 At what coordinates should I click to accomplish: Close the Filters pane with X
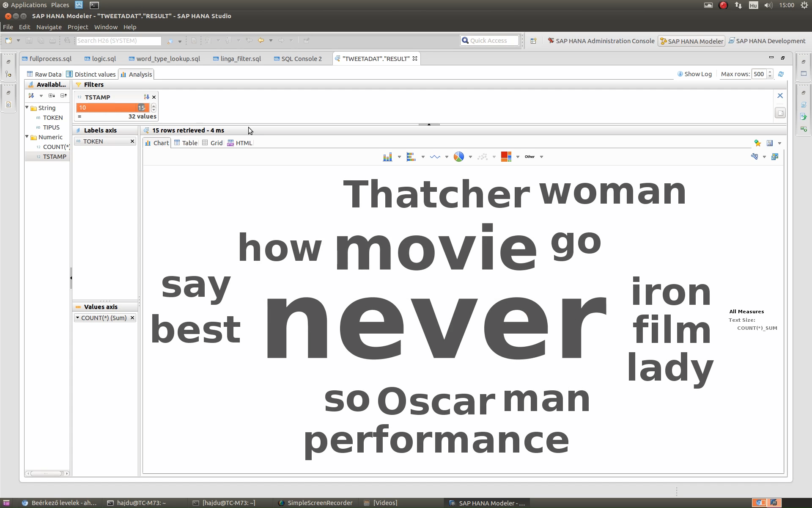tap(780, 96)
